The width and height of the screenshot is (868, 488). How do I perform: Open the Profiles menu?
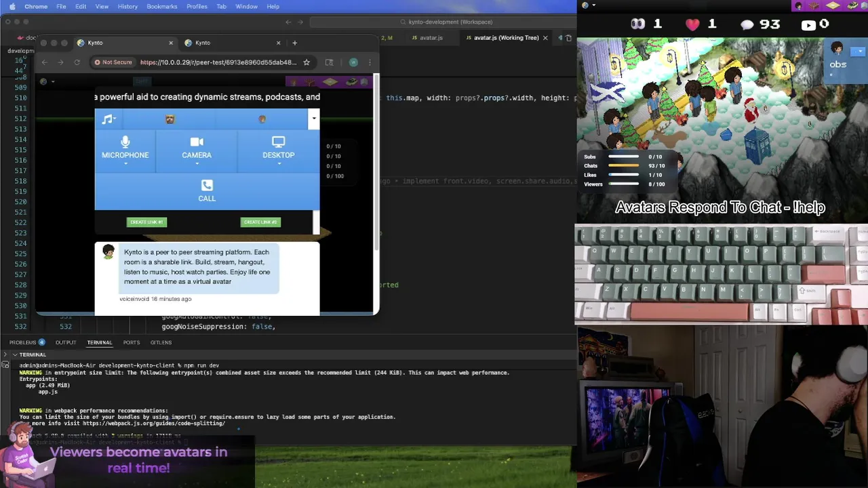(197, 6)
